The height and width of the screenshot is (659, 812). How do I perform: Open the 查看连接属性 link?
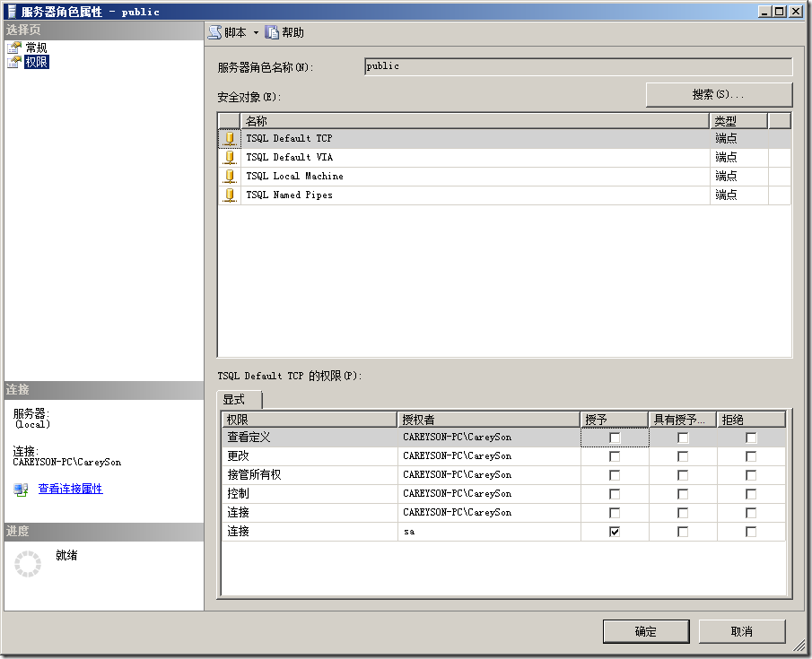point(70,489)
